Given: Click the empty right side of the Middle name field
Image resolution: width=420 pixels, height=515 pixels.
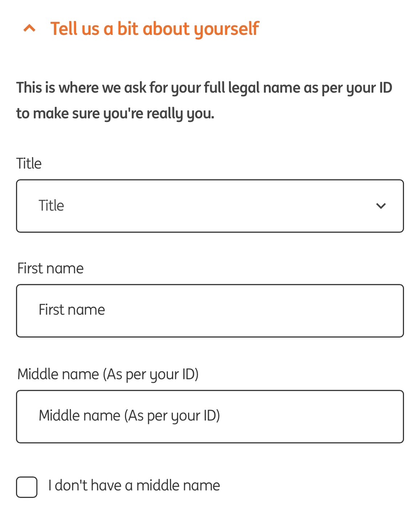Looking at the screenshot, I should [327, 417].
